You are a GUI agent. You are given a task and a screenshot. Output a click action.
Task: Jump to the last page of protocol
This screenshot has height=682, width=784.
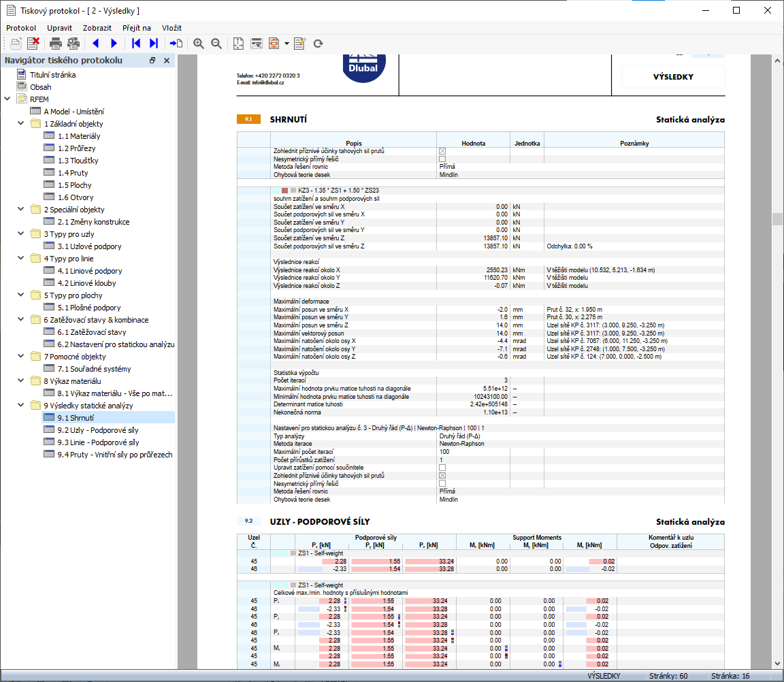tap(154, 44)
